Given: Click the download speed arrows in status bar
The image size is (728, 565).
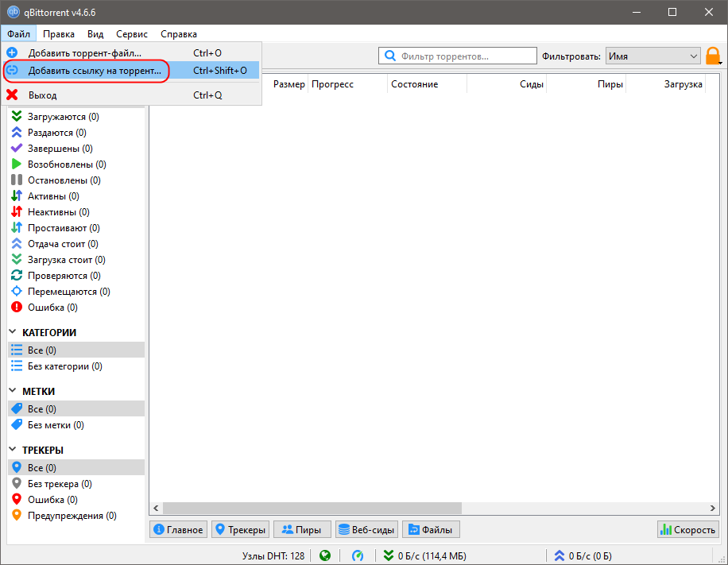Looking at the screenshot, I should click(x=389, y=555).
